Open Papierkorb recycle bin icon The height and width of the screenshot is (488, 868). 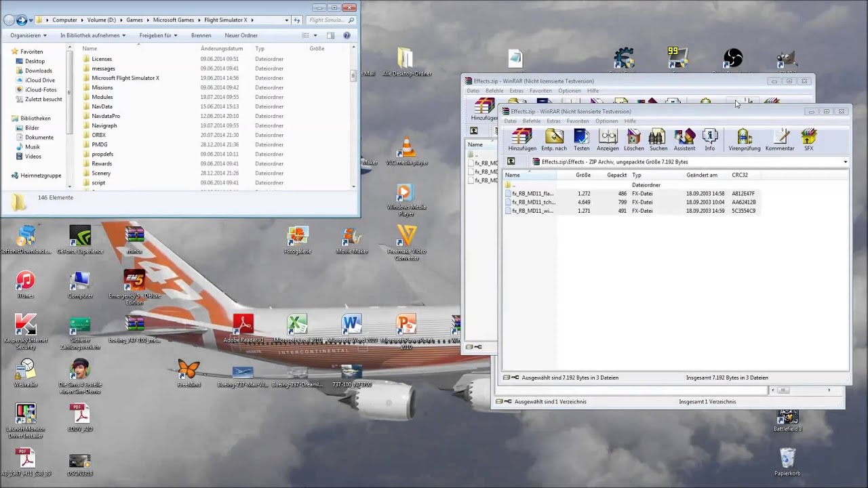(x=787, y=462)
